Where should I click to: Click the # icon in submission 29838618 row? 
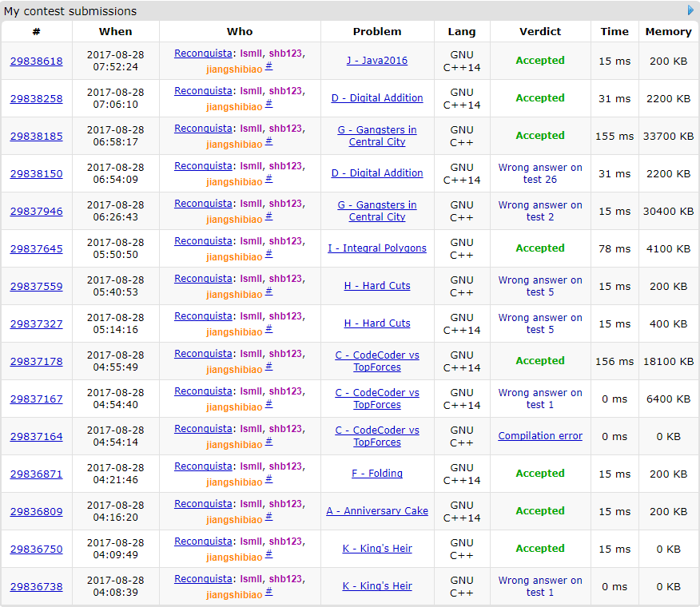[x=268, y=66]
